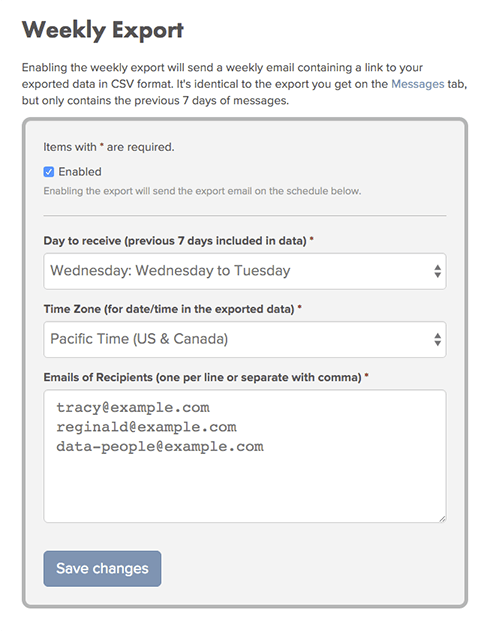Uncheck the Enabled checkbox
The width and height of the screenshot is (489, 631).
coord(49,172)
